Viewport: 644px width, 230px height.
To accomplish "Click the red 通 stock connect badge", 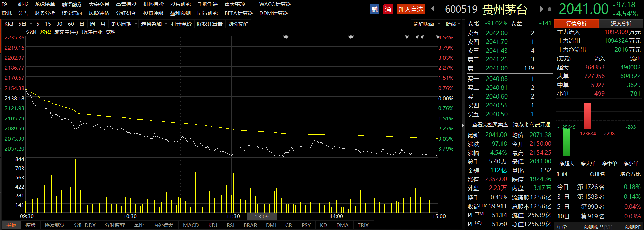I will [388, 9].
